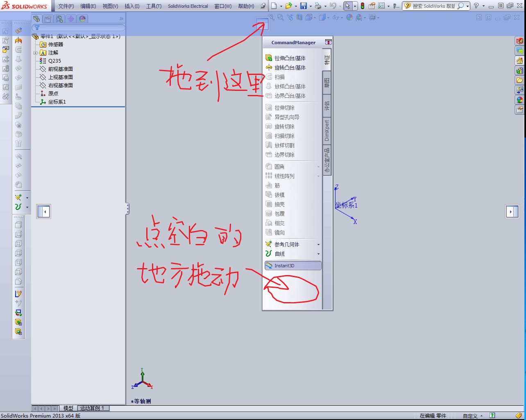Expand the Annotations (注解) tree node

point(36,53)
